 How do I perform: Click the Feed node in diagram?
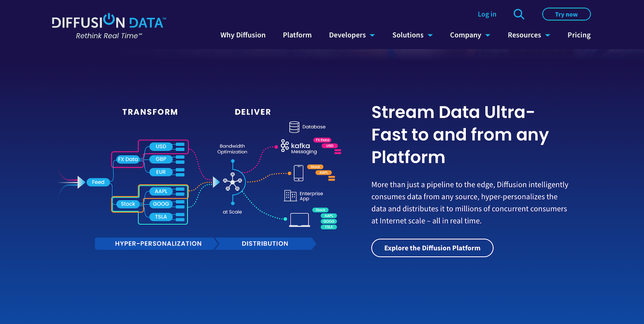click(98, 182)
